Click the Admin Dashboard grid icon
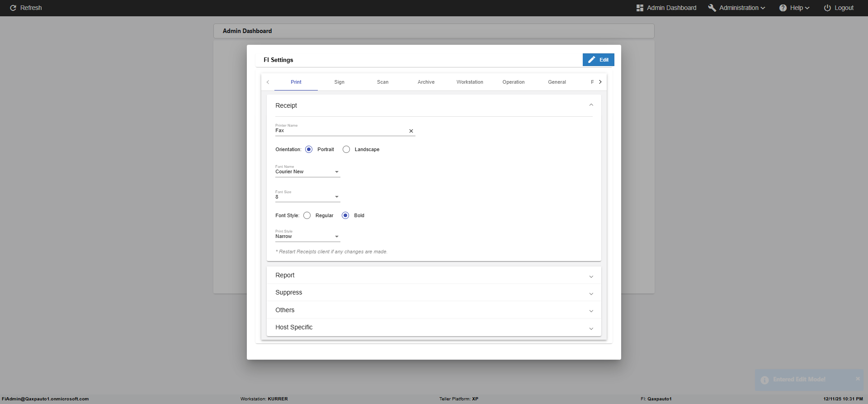The width and height of the screenshot is (868, 404). (x=640, y=8)
